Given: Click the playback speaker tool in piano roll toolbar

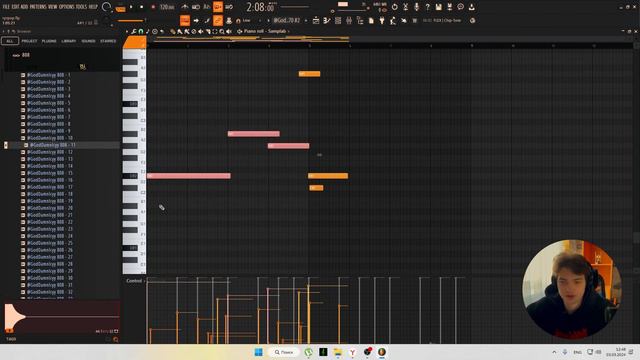Looking at the screenshot, I should click(x=229, y=31).
